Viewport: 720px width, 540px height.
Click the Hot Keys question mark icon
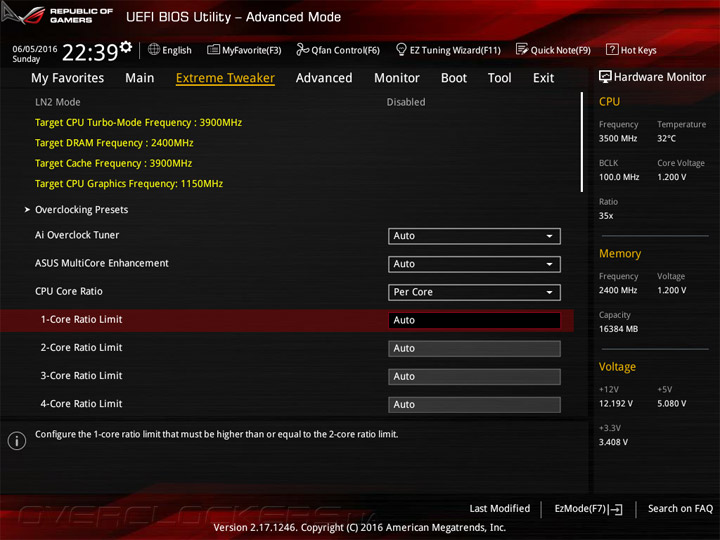[612, 49]
